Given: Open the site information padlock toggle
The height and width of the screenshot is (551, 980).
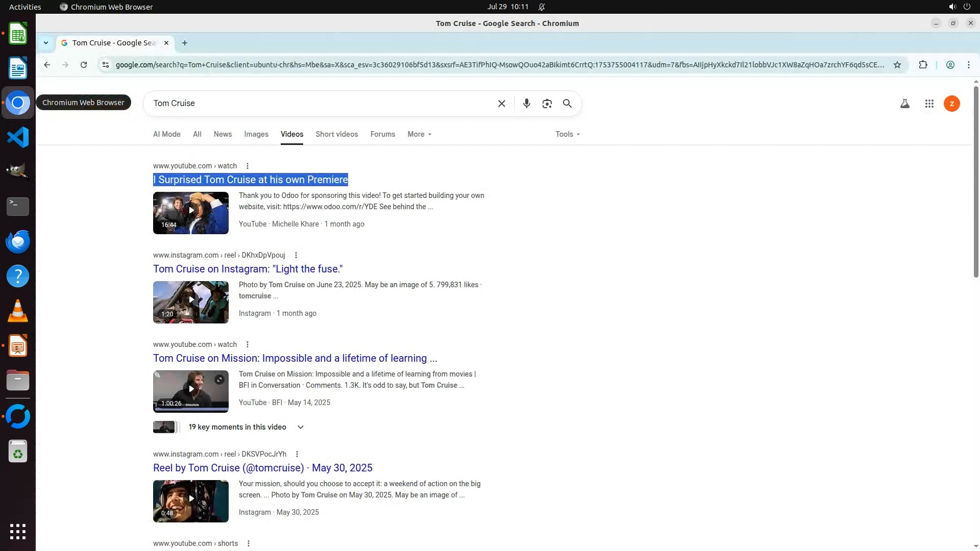Looking at the screenshot, I should 106,65.
